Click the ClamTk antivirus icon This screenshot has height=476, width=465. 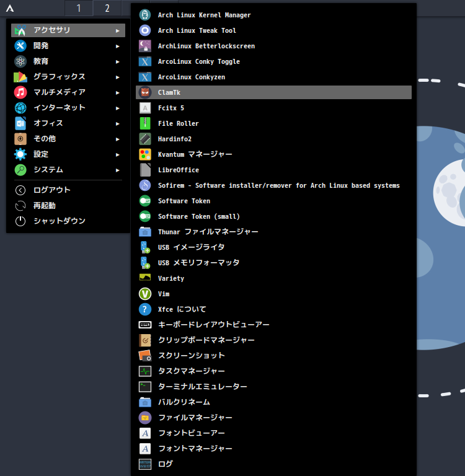pyautogui.click(x=145, y=92)
